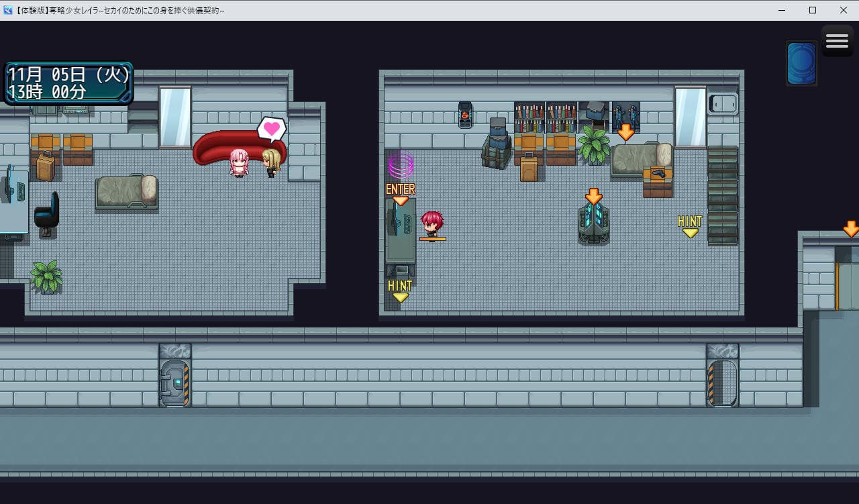
Task: Go through the open corridor doorway on the right
Action: click(723, 383)
